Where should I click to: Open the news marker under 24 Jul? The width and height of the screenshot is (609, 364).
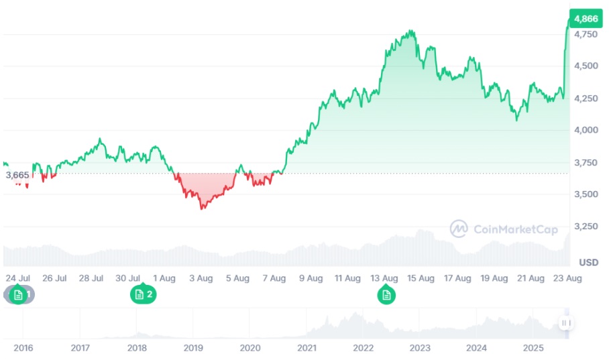click(x=18, y=295)
